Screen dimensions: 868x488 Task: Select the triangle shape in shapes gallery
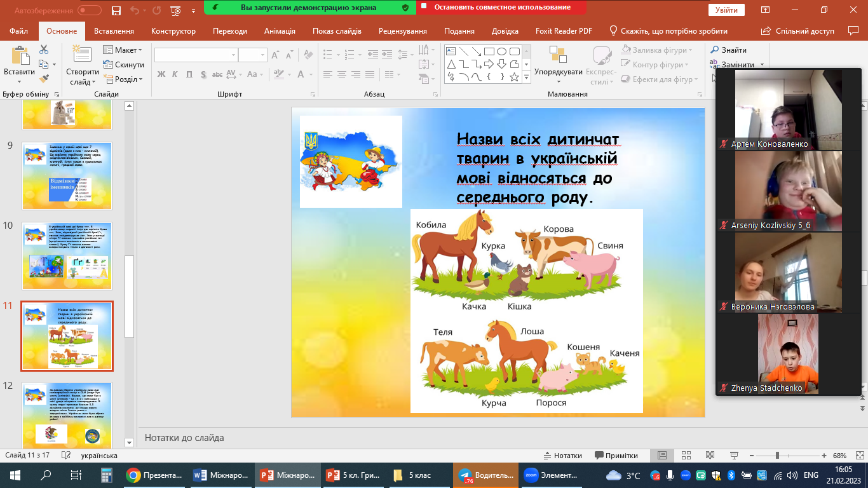[x=451, y=64]
